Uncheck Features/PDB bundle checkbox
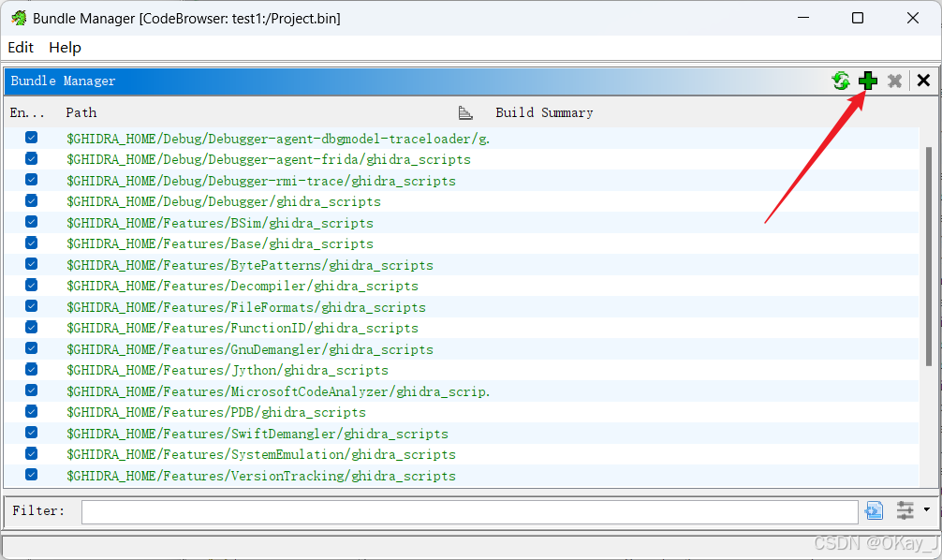 pos(31,411)
